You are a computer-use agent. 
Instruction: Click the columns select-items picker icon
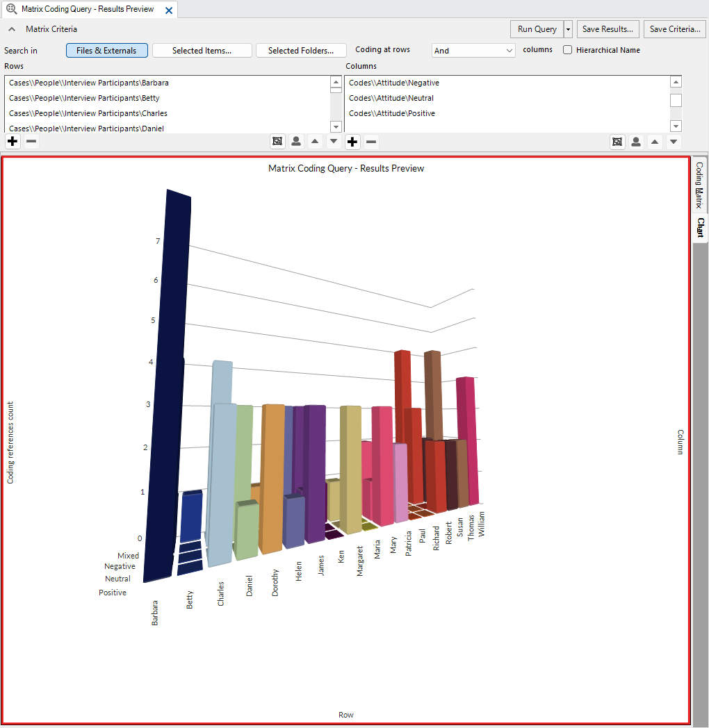pos(617,142)
